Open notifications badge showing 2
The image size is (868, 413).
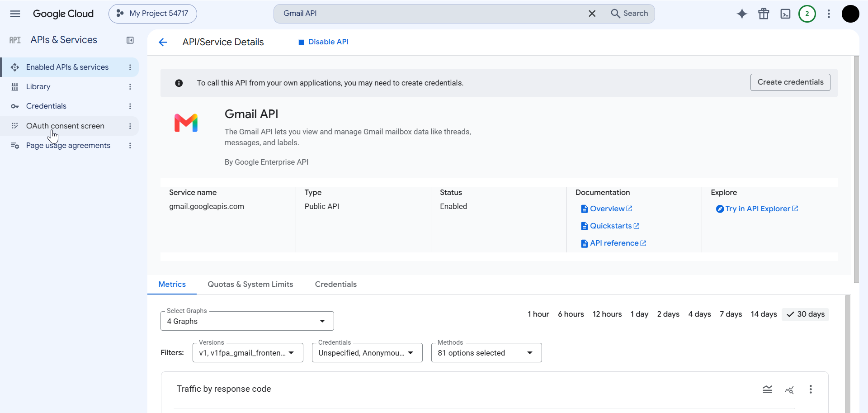pyautogui.click(x=807, y=14)
